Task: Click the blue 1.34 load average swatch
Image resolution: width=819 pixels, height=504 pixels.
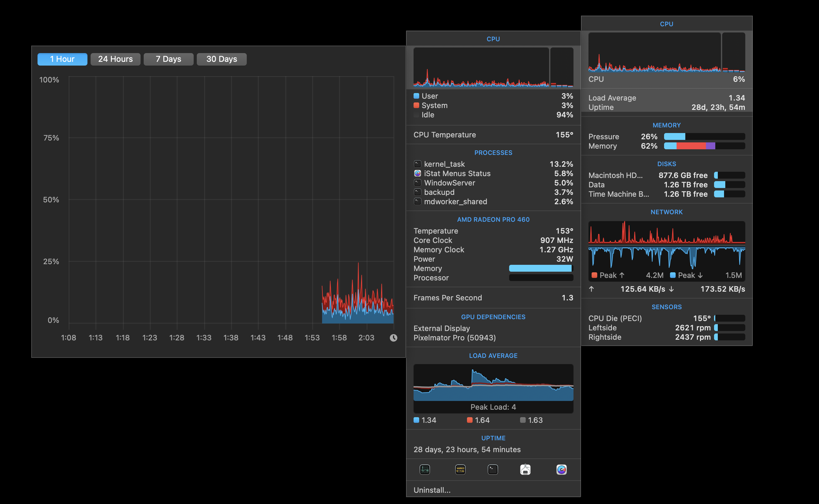Action: 416,420
